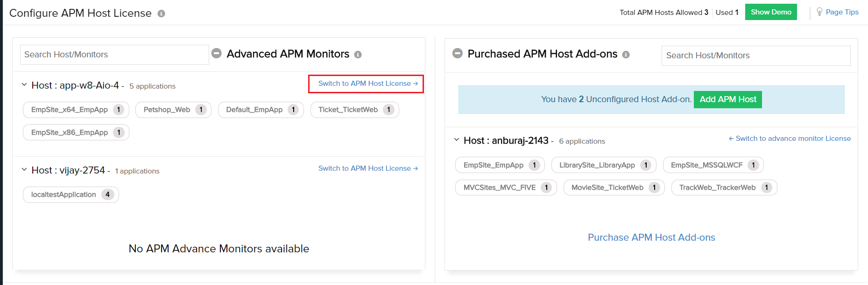This screenshot has height=285, width=868.
Task: Switch app-w8-Aio-4 to APM Host License
Action: click(367, 83)
